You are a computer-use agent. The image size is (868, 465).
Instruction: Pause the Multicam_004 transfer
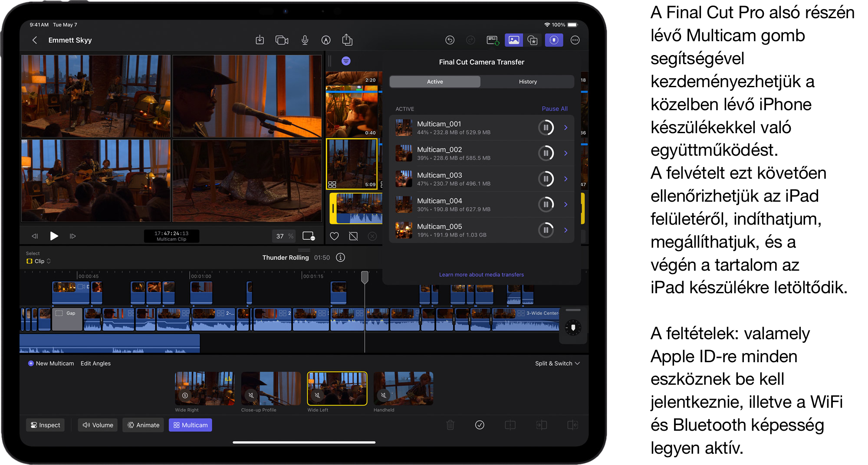coord(546,204)
